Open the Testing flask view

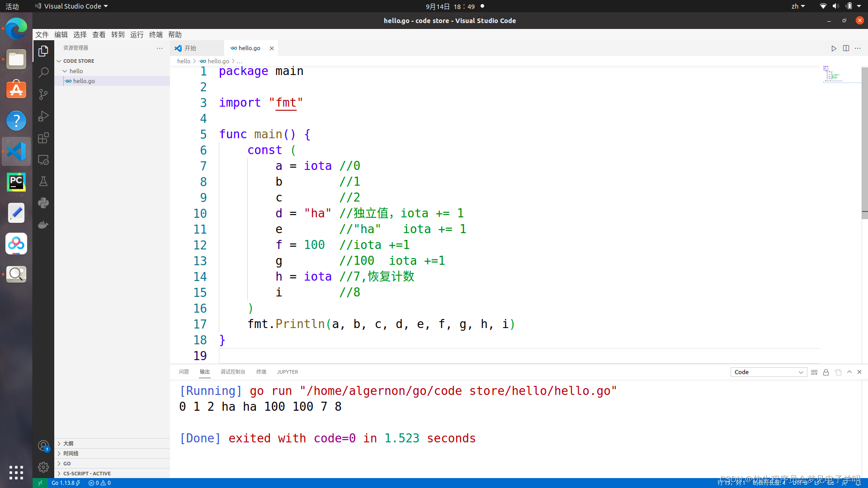[43, 181]
